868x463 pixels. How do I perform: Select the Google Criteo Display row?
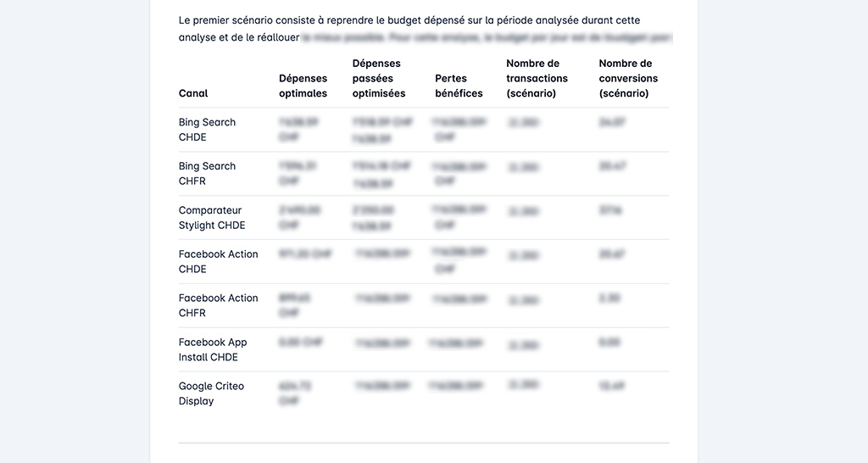[x=424, y=393]
